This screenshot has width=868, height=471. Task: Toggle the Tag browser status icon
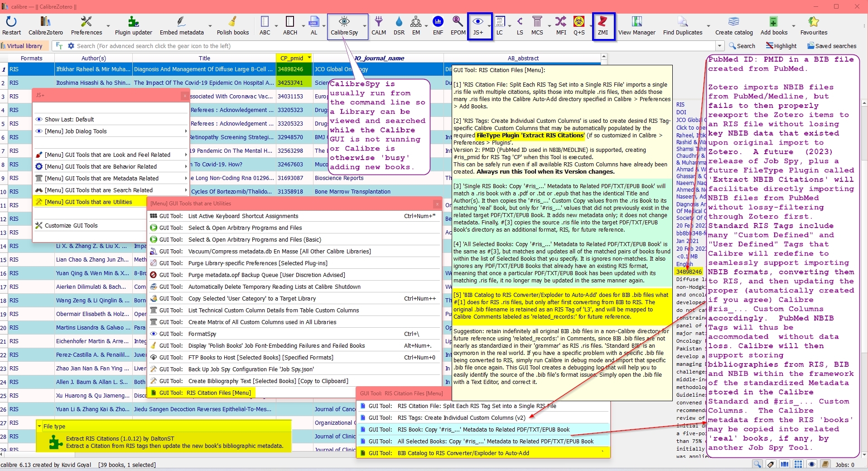pyautogui.click(x=771, y=464)
